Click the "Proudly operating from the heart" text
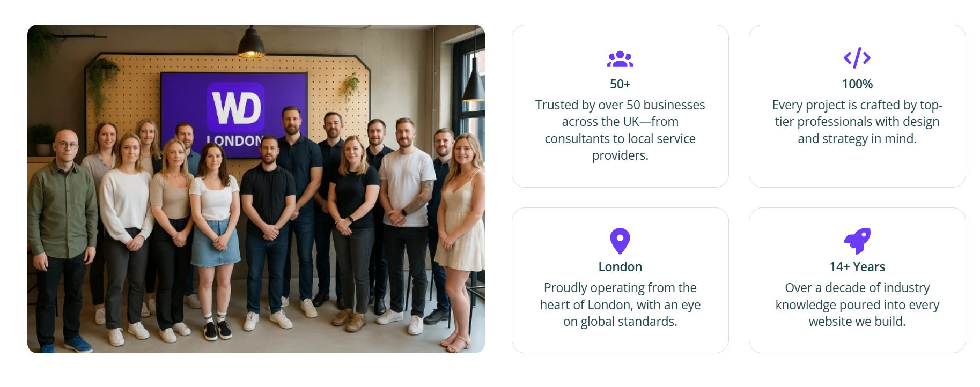This screenshot has width=980, height=387. pos(620,304)
